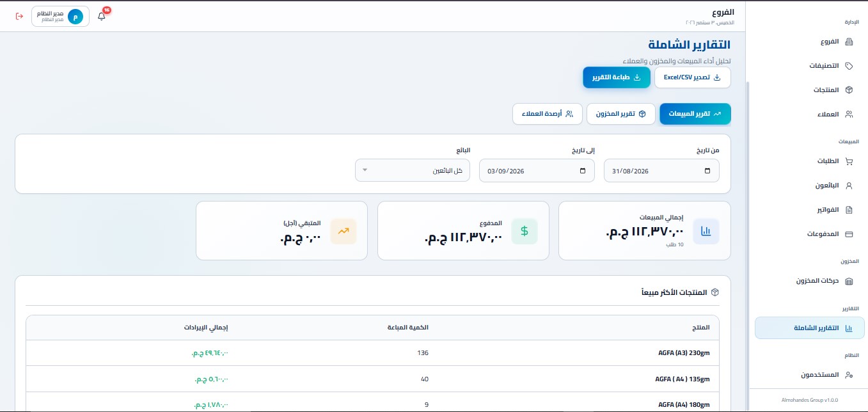Screen dimensions: 868x412
Task: Click the المستخدمون user-settings icon
Action: [x=849, y=375]
